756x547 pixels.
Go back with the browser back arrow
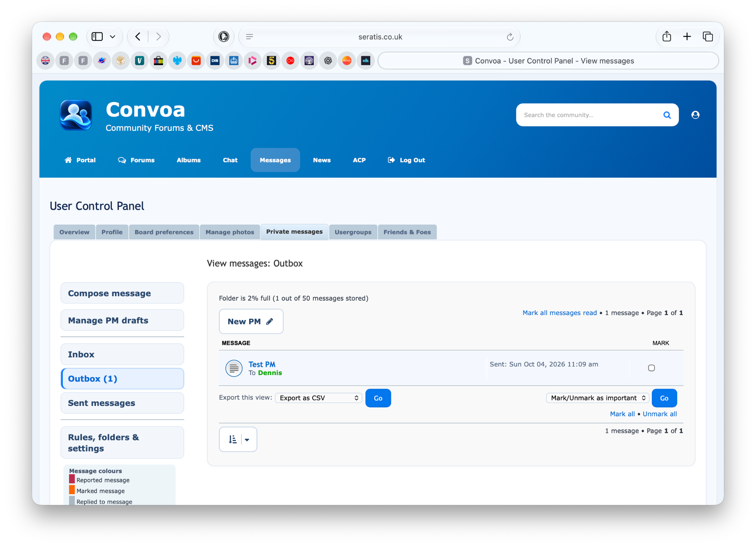138,37
